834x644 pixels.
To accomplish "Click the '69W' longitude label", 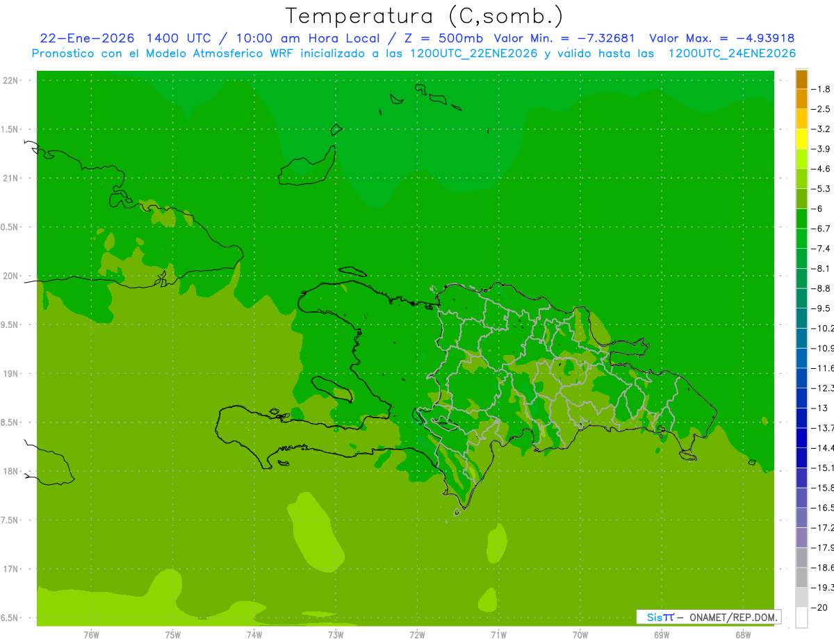I will click(x=662, y=635).
